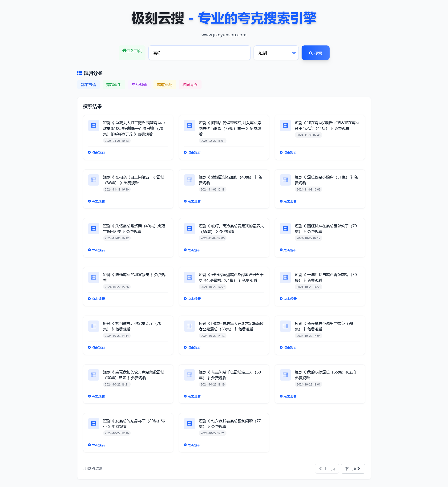Click film icon of 闪婚后霸总每天在线求宠 result
This screenshot has height=487, width=448.
189,326
